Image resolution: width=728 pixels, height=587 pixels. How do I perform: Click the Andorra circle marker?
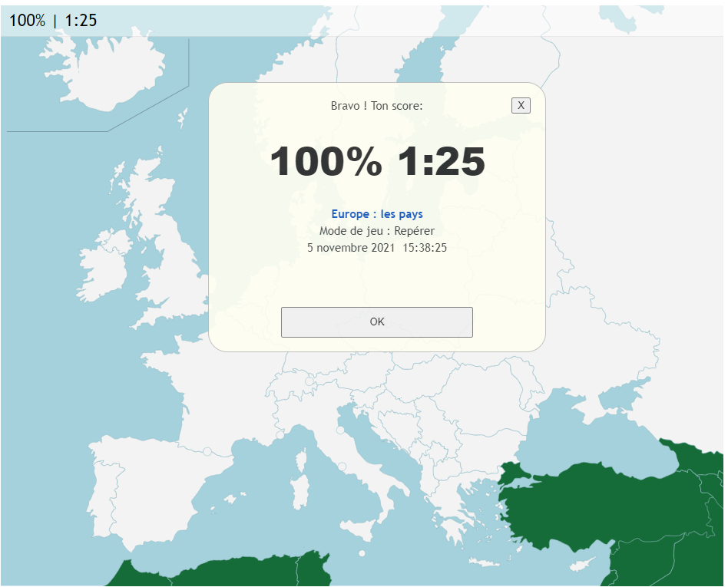tap(207, 451)
